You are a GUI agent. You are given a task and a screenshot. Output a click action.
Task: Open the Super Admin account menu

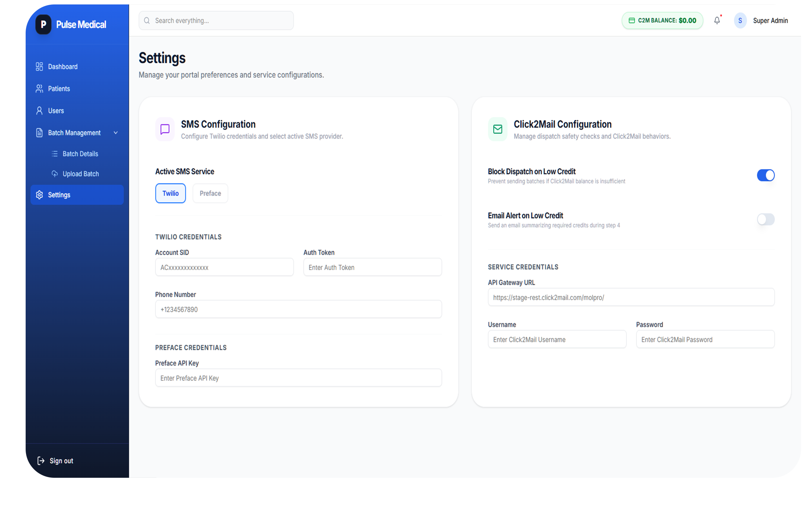771,20
